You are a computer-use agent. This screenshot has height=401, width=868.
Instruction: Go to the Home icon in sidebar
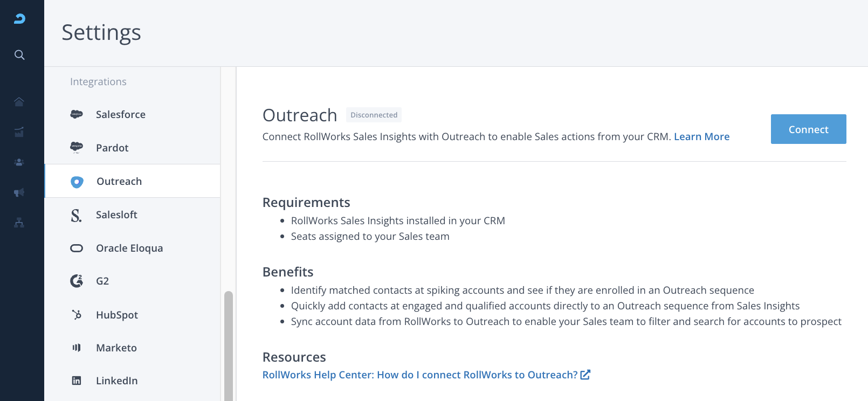point(19,102)
